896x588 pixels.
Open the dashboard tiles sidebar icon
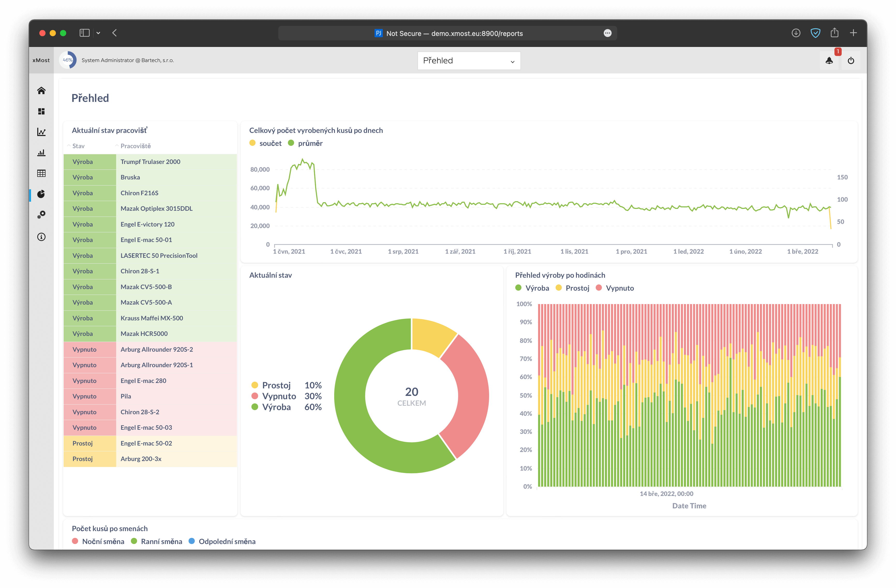click(41, 111)
